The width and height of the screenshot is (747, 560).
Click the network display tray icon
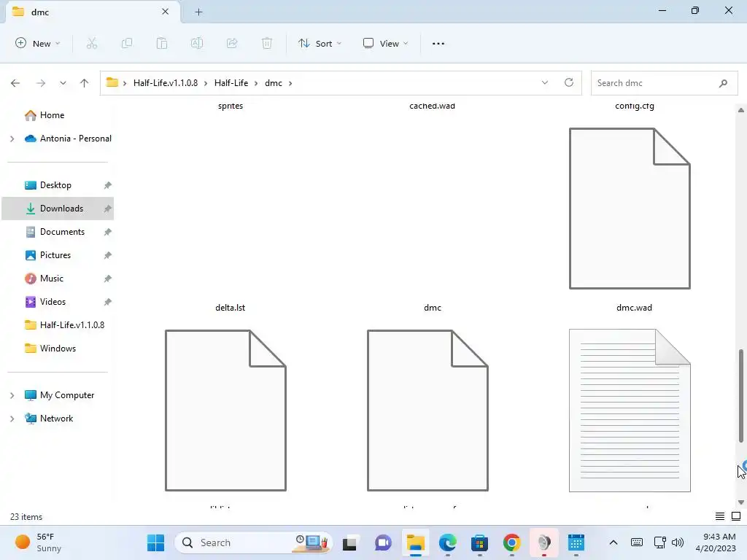pyautogui.click(x=659, y=542)
